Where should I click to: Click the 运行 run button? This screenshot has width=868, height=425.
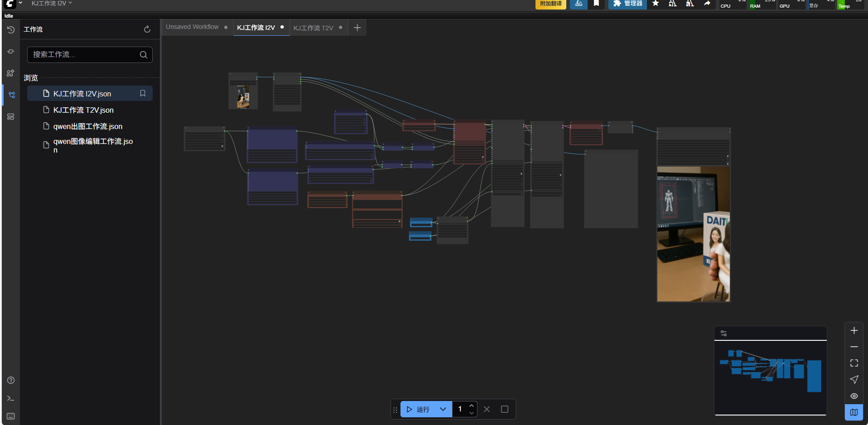click(x=418, y=409)
